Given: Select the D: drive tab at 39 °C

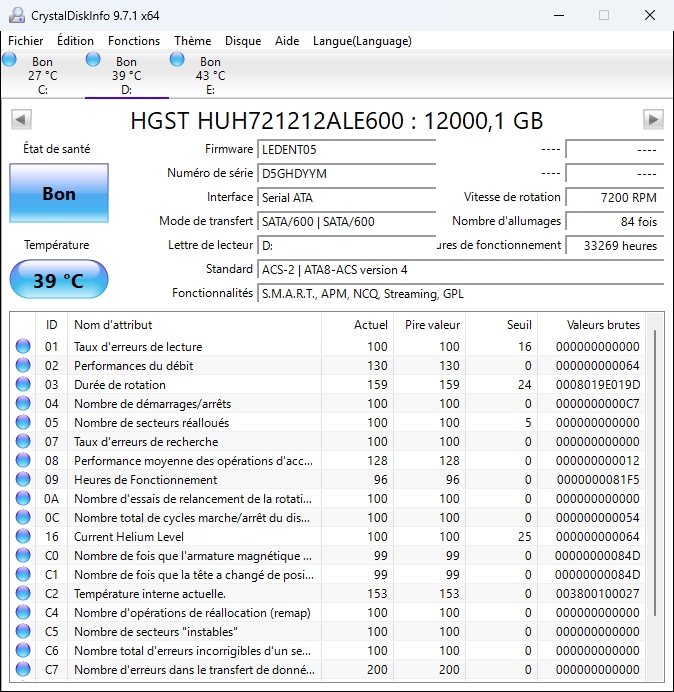Looking at the screenshot, I should (127, 75).
